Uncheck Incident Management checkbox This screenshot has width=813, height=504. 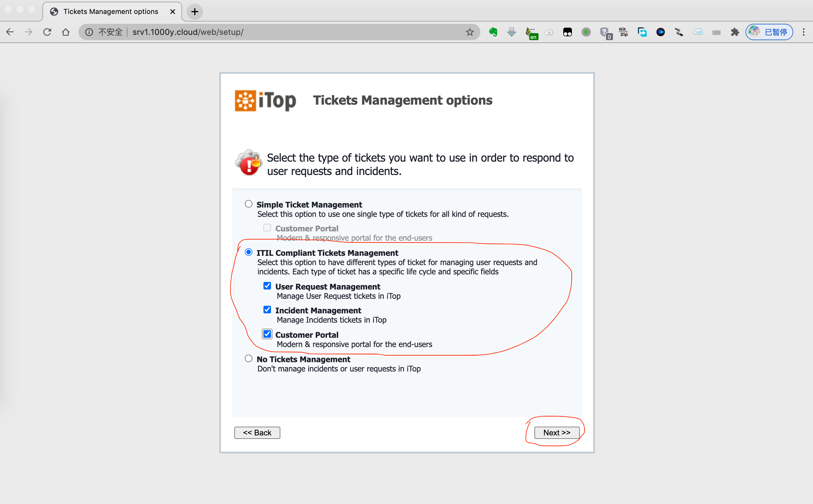(x=267, y=309)
